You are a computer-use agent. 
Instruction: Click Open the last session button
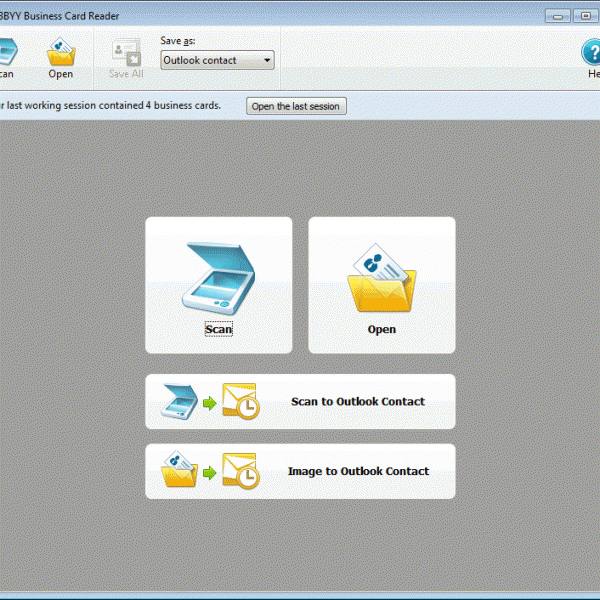(296, 106)
